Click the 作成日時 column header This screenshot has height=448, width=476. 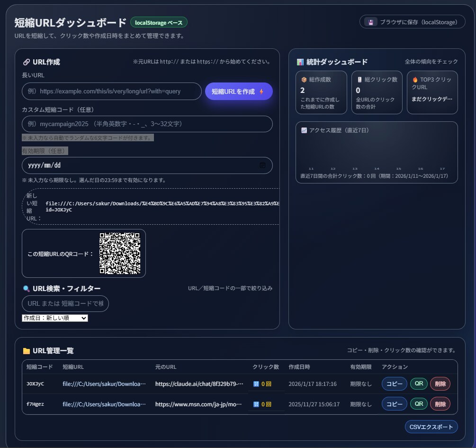pos(299,367)
